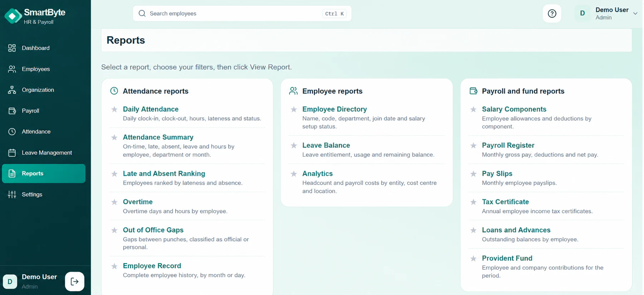Go to Dashboard in the sidebar
This screenshot has height=295, width=644.
pos(44,48)
